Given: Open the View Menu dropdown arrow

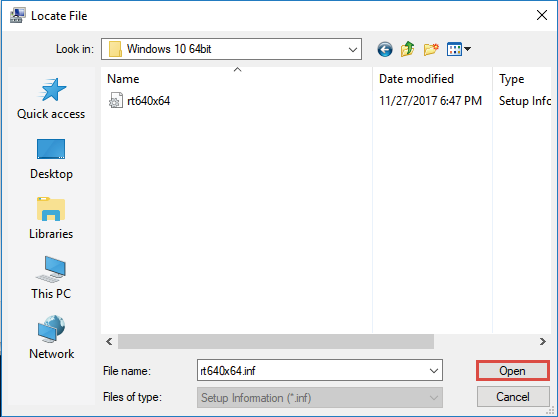Looking at the screenshot, I should pyautogui.click(x=467, y=49).
